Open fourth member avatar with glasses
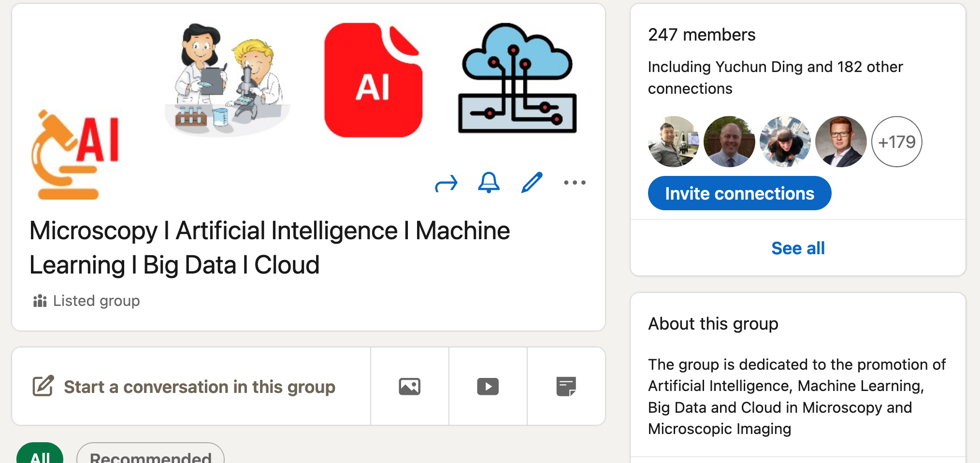The width and height of the screenshot is (980, 463). [x=841, y=142]
